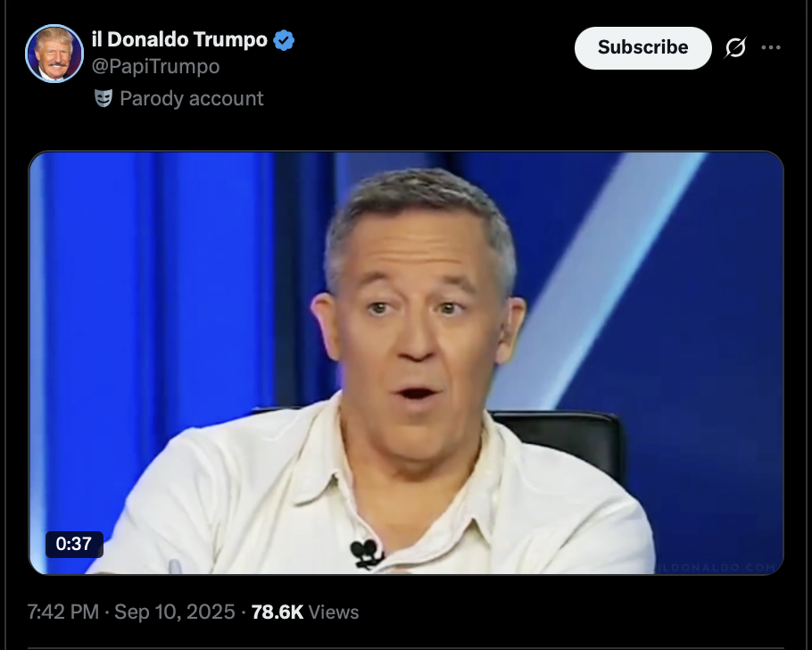Click the blue verified checkmark badge
Viewport: 812px width, 650px height.
coord(284,40)
